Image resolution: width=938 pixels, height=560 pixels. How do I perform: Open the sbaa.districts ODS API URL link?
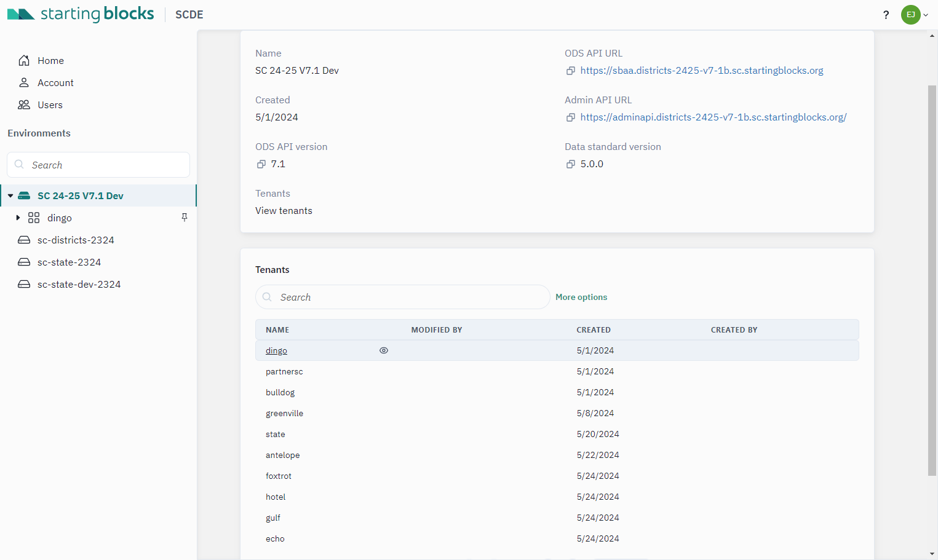click(x=702, y=71)
